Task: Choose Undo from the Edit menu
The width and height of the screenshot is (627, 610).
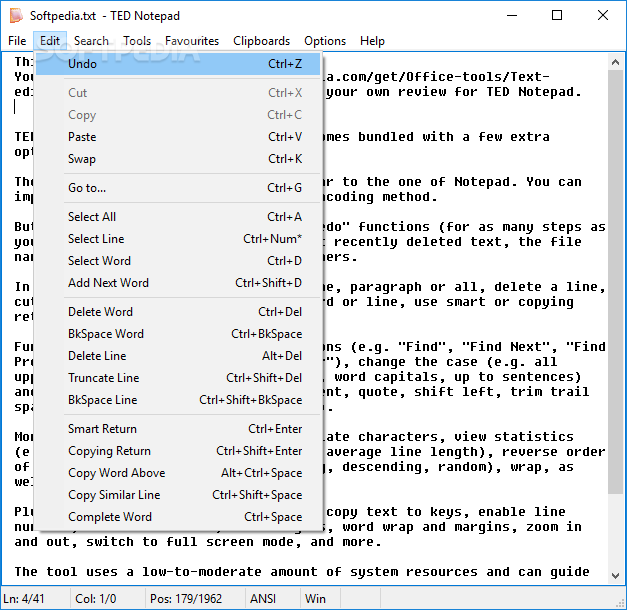Action: point(178,64)
